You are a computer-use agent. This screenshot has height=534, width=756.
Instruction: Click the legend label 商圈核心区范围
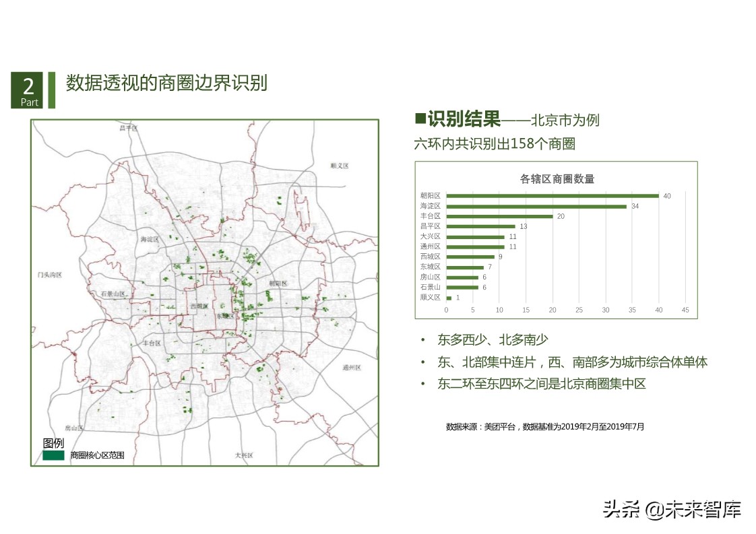pos(98,456)
